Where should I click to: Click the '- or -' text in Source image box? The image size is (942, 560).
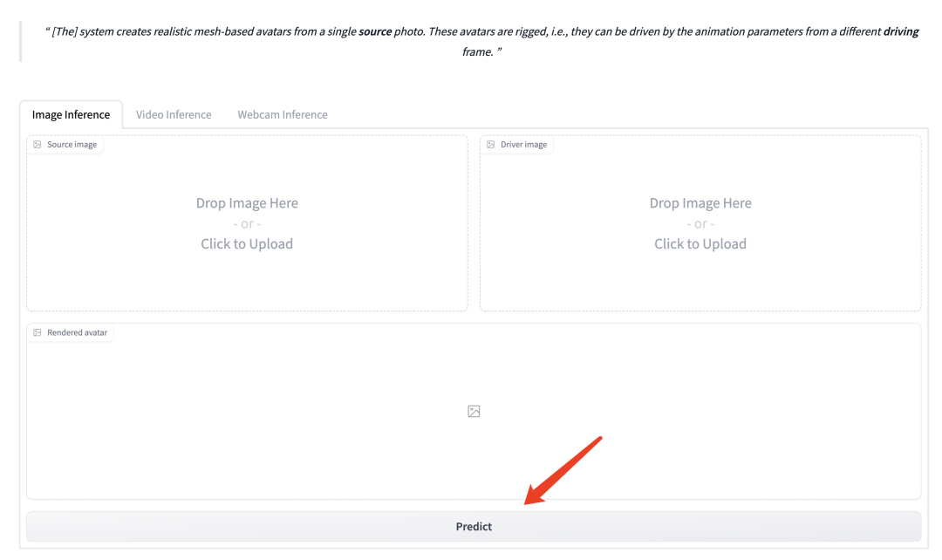click(x=247, y=224)
